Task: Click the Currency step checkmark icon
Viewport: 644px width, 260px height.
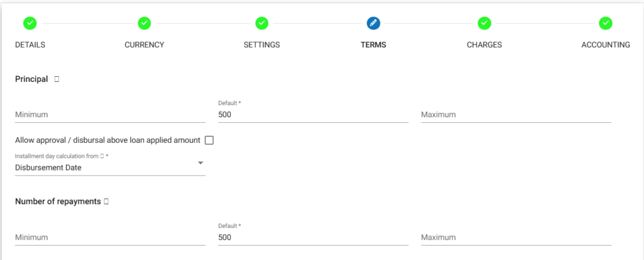Action: coord(144,23)
